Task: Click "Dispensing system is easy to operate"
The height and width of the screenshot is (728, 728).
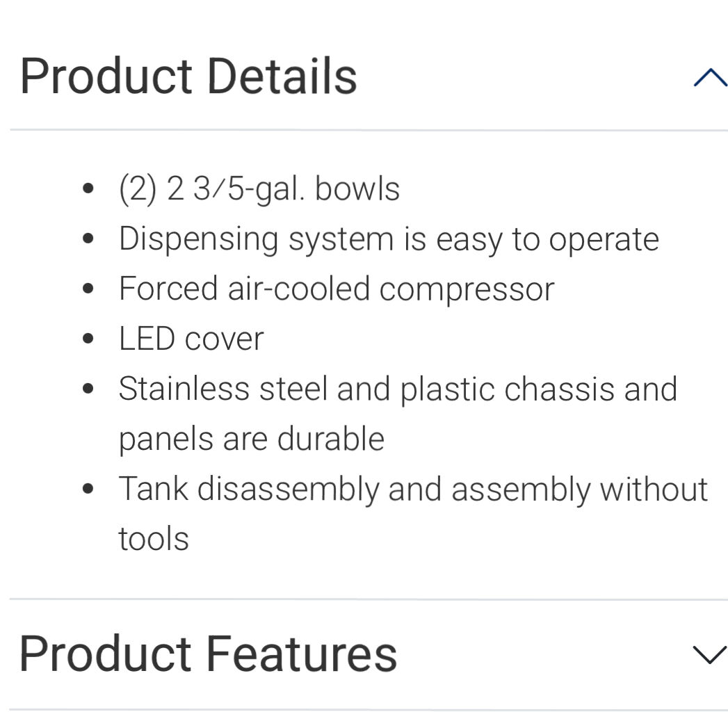Action: pyautogui.click(x=389, y=240)
